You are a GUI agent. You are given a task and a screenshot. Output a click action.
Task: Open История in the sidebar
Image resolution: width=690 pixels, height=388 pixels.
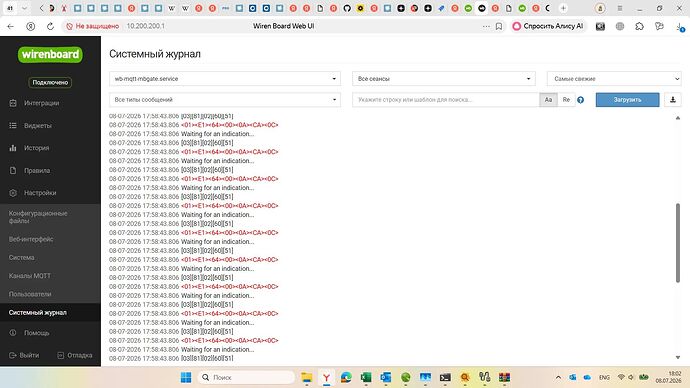click(x=37, y=148)
